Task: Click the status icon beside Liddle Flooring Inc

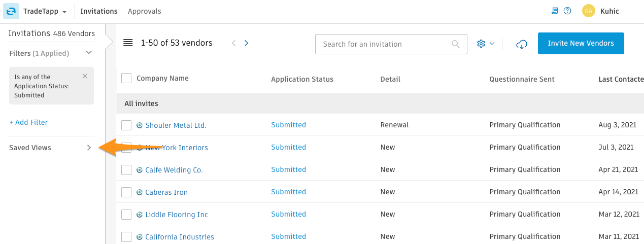Action: tap(140, 215)
